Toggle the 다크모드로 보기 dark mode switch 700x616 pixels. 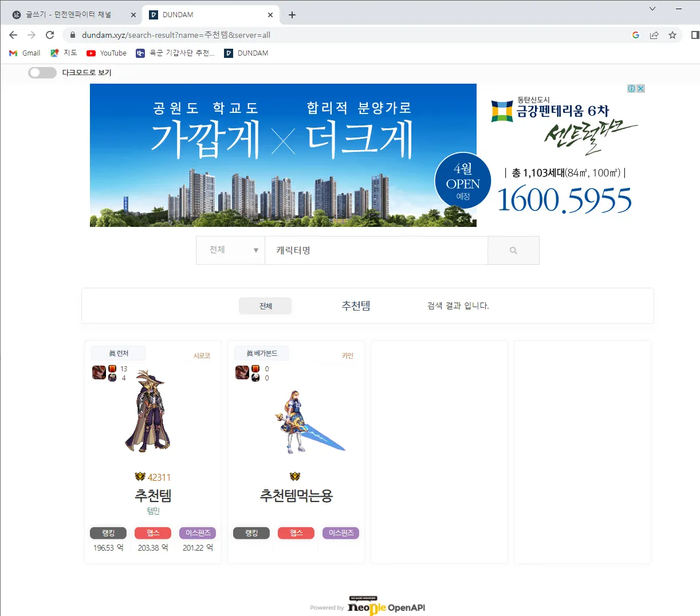click(42, 73)
